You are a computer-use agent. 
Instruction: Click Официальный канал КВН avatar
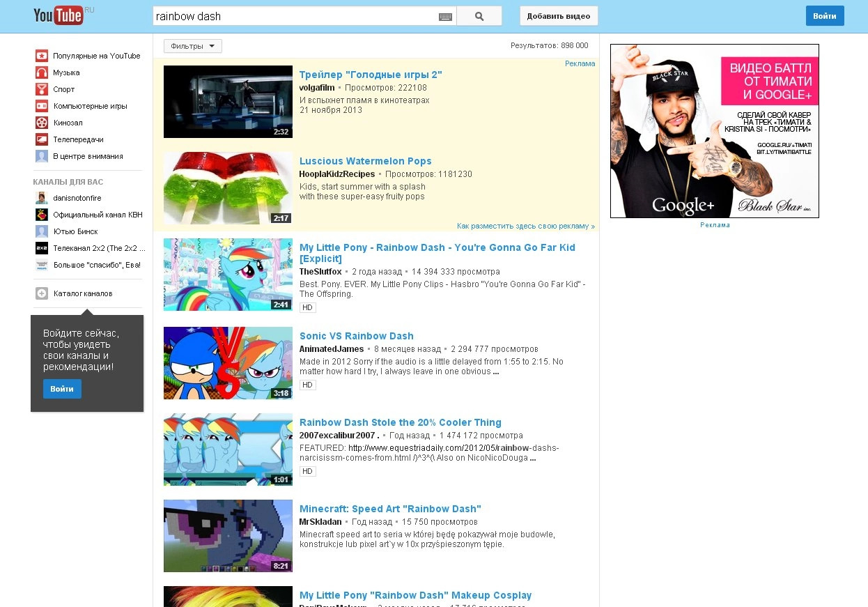[x=42, y=215]
